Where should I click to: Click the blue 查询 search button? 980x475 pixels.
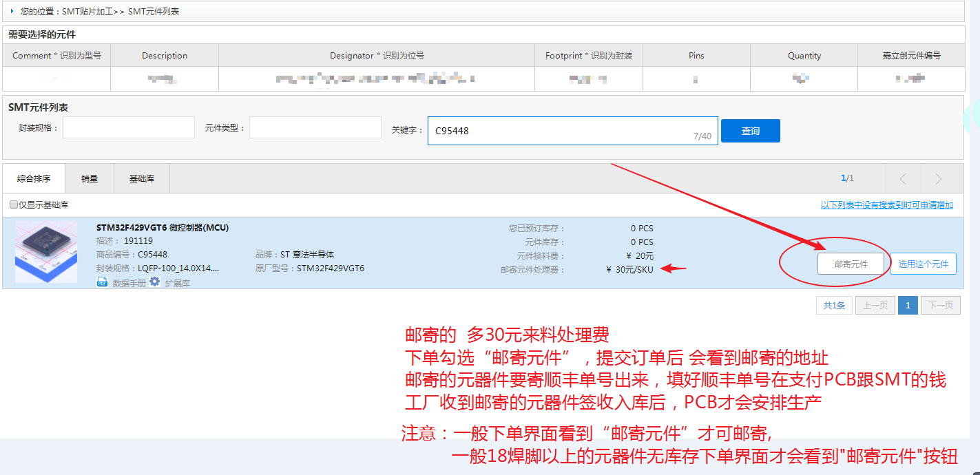tap(750, 130)
